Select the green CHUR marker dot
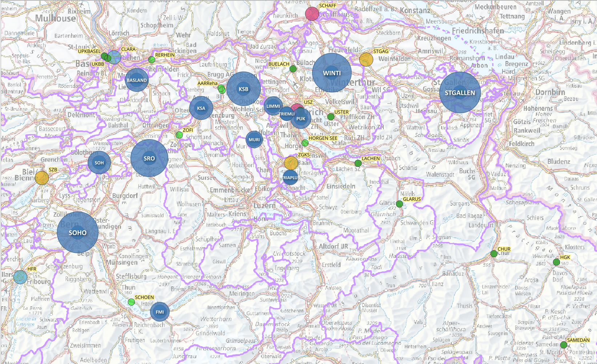Screen dimensions: 597x364 [494, 254]
